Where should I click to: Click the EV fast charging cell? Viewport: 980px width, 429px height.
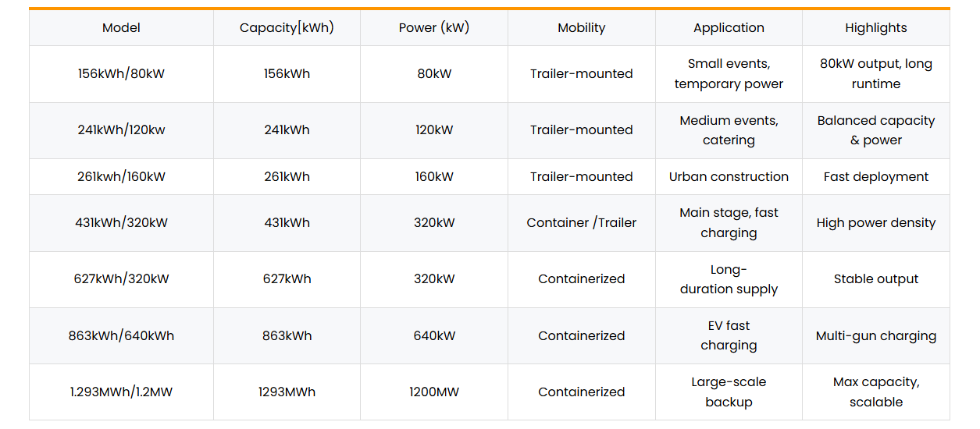729,336
